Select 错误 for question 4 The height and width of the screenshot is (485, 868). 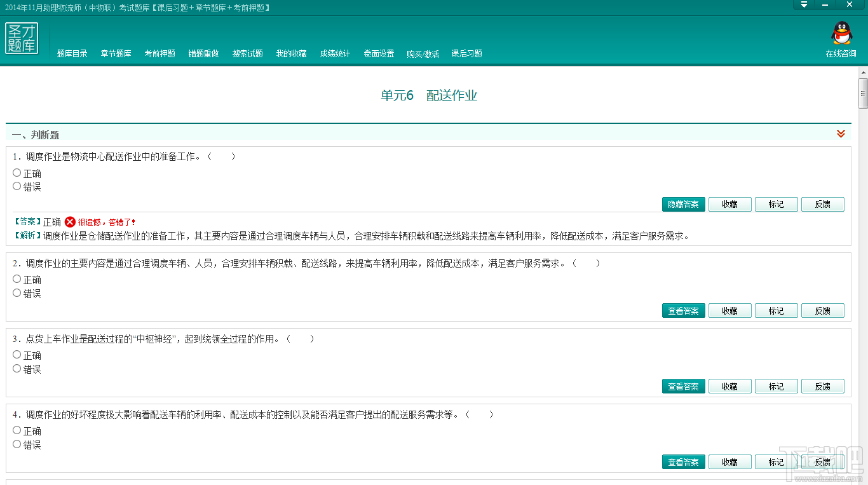17,444
